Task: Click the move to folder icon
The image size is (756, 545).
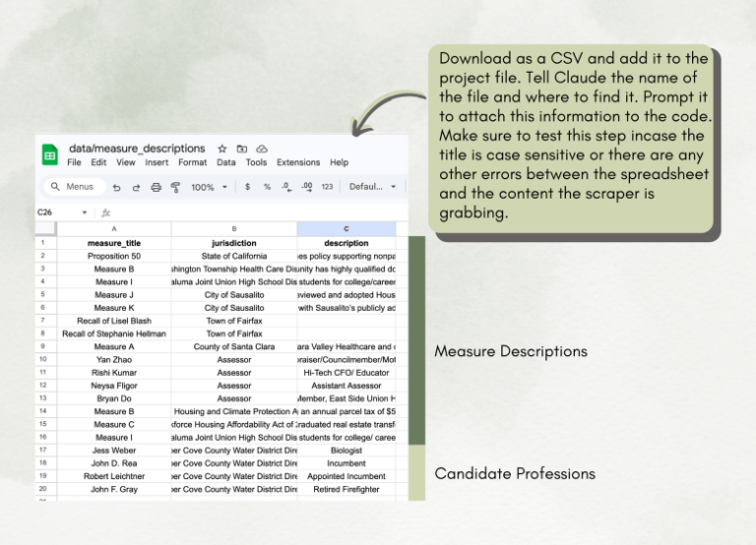Action: [242, 149]
